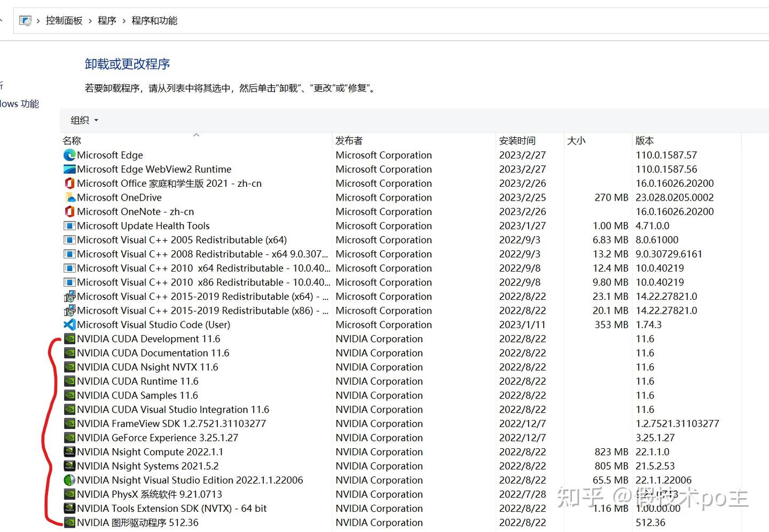Click the Visual C++ 2005 Redistributable icon
This screenshot has width=769, height=532.
point(69,240)
